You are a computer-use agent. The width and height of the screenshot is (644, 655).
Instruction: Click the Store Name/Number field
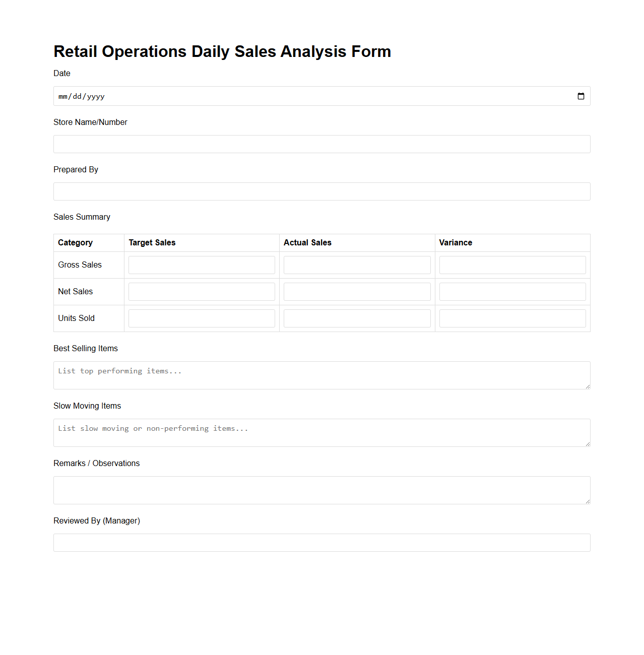[321, 144]
